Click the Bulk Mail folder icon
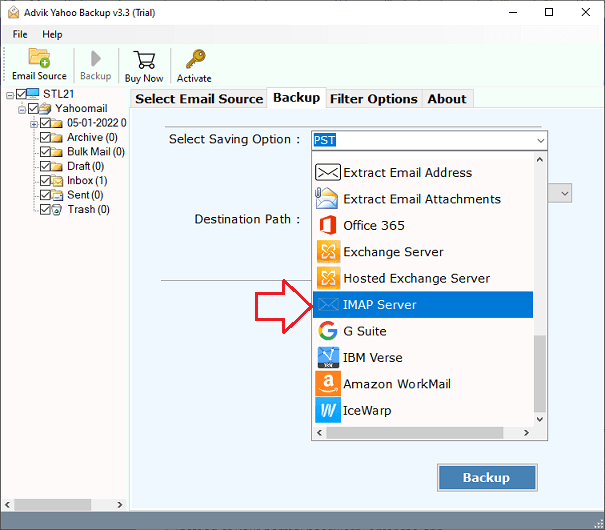Image resolution: width=605 pixels, height=530 pixels. pyautogui.click(x=57, y=152)
